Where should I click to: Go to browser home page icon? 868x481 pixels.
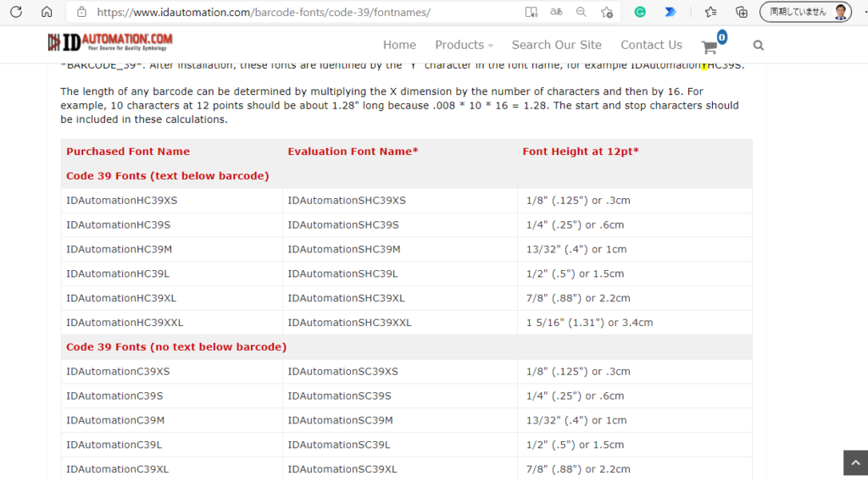point(47,12)
